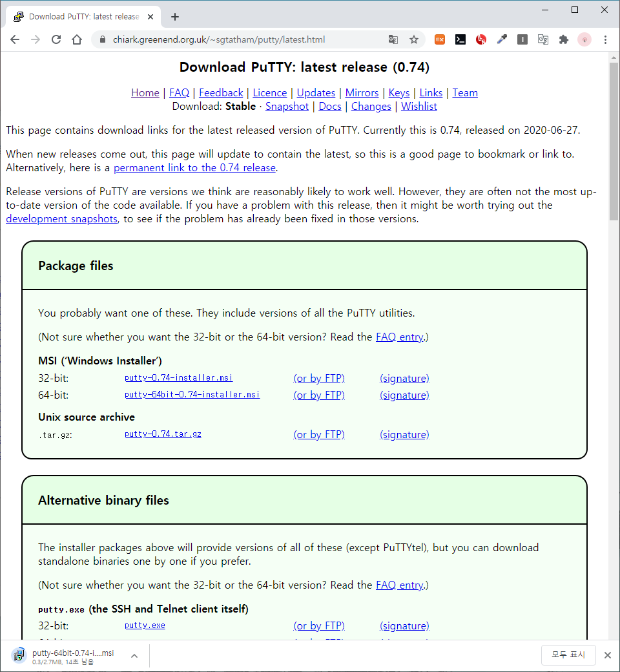Screen dimensions: 620x672
Task: Bookmark this page with the star icon
Action: pyautogui.click(x=413, y=40)
